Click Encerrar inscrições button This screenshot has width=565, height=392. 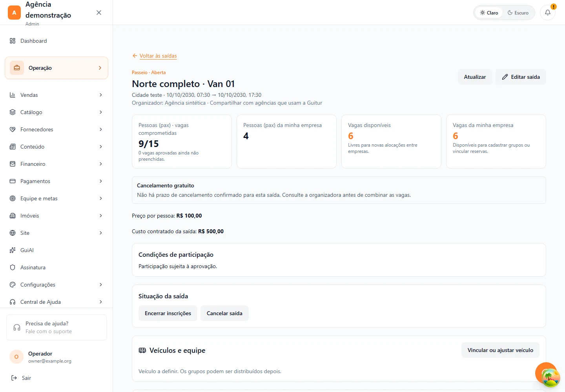tap(168, 313)
